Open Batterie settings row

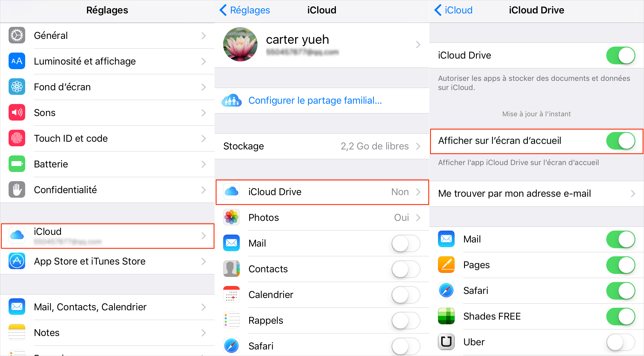107,164
